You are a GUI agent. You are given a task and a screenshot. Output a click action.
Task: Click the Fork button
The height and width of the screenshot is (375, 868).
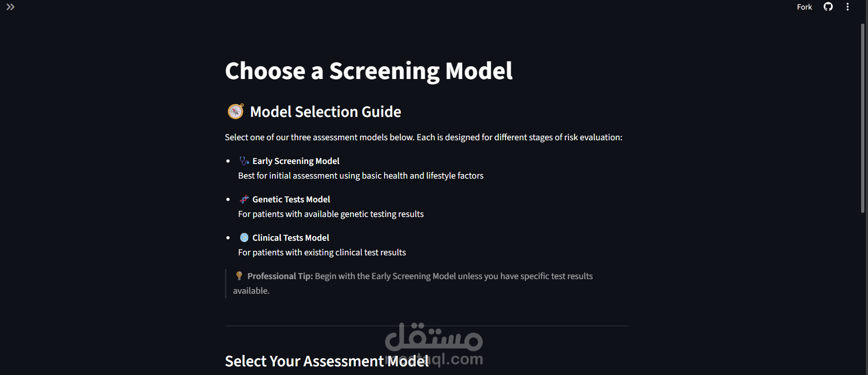click(804, 7)
